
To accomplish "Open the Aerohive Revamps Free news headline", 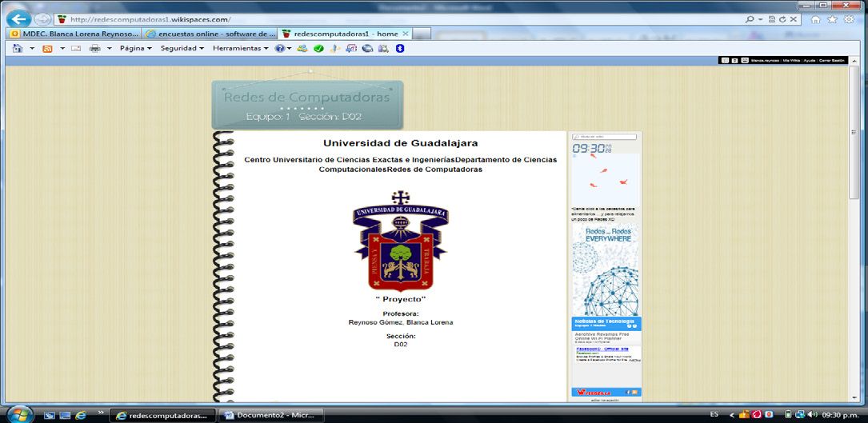I will click(603, 337).
